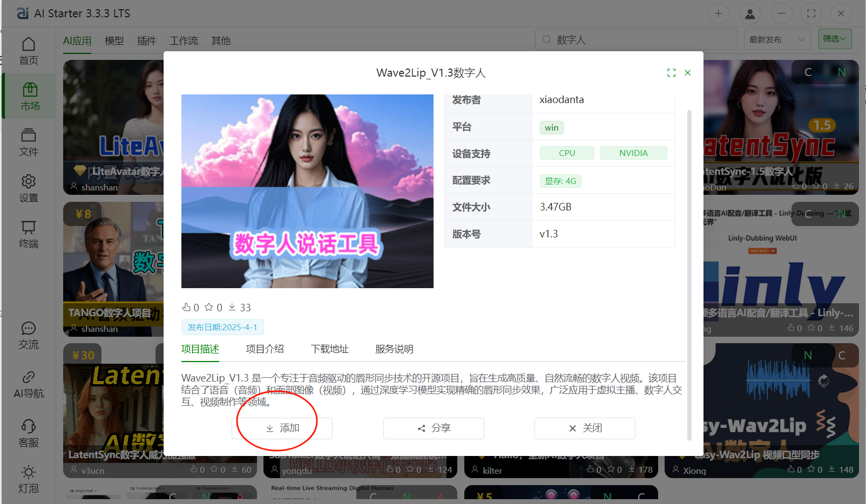866x504 pixels.
Task: Click publisher name xiaodanta
Action: click(561, 100)
